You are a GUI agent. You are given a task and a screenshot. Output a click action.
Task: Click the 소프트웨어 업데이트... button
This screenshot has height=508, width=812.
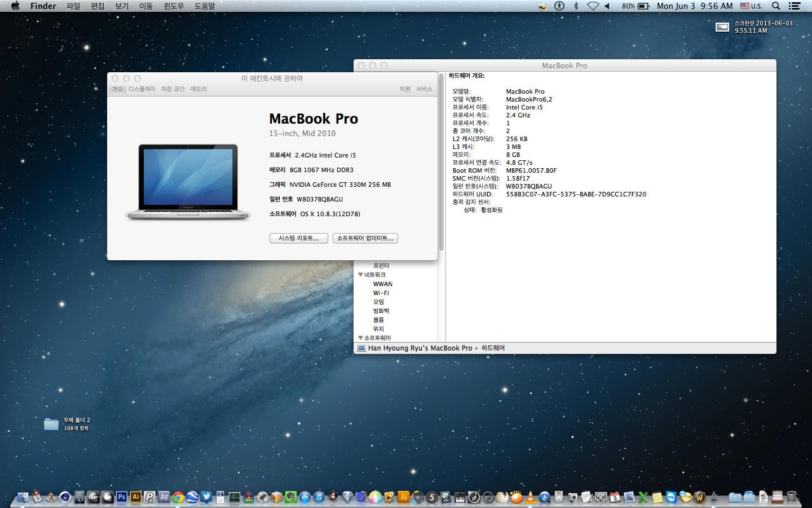click(x=365, y=238)
